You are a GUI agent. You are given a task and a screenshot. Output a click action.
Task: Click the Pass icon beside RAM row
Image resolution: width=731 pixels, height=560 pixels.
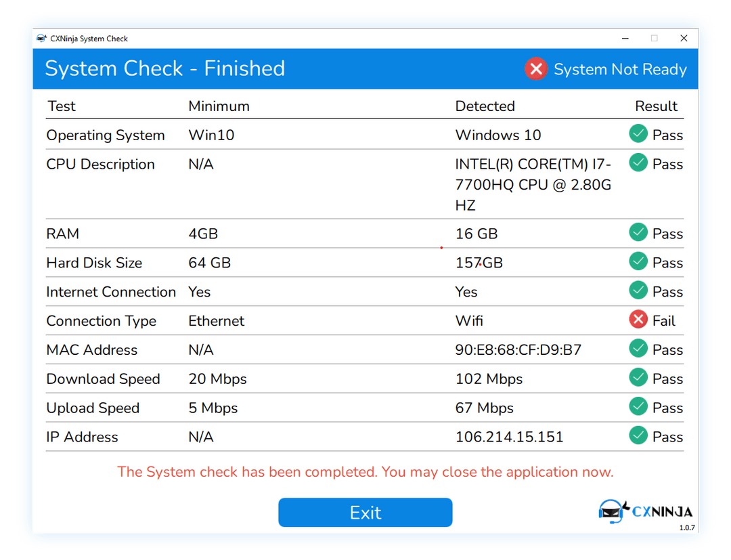coord(638,233)
